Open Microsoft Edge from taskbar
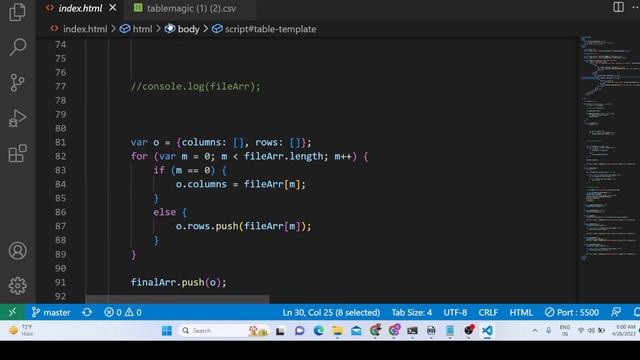The width and height of the screenshot is (640, 360). tap(318, 330)
